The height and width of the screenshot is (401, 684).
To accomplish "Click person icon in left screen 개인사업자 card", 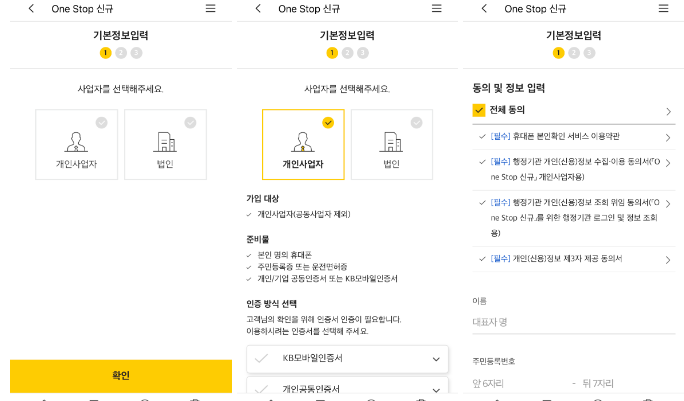I will point(76,142).
